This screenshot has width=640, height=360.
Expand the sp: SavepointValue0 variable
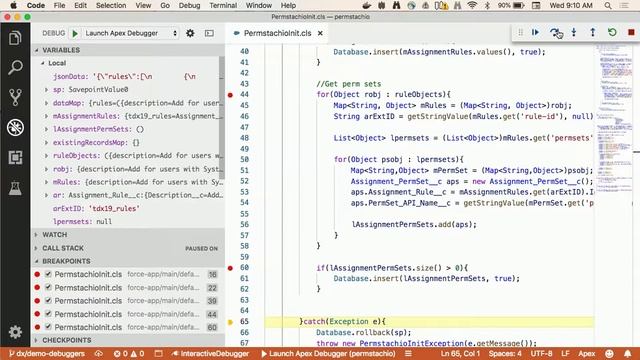tap(46, 89)
